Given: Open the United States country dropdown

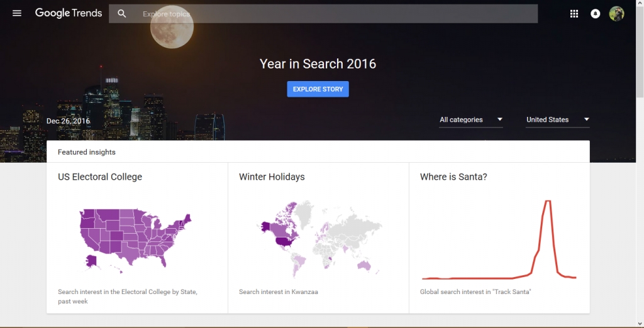Looking at the screenshot, I should coord(558,120).
